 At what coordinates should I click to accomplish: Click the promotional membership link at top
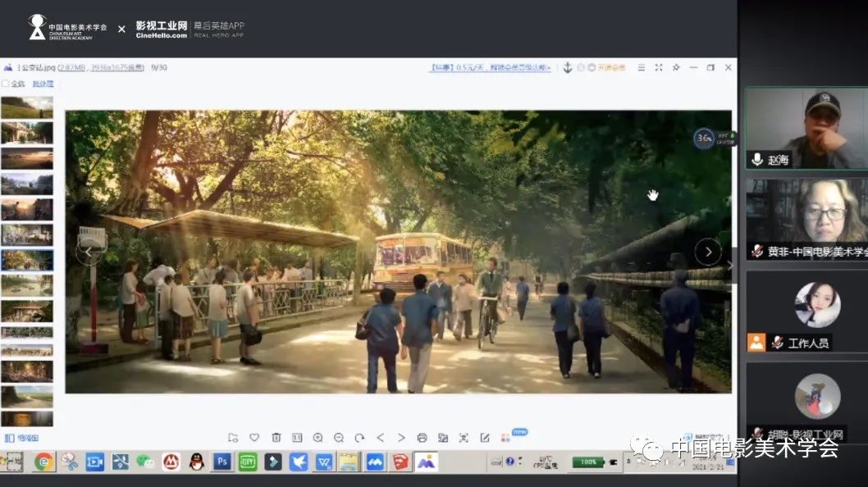(490, 67)
